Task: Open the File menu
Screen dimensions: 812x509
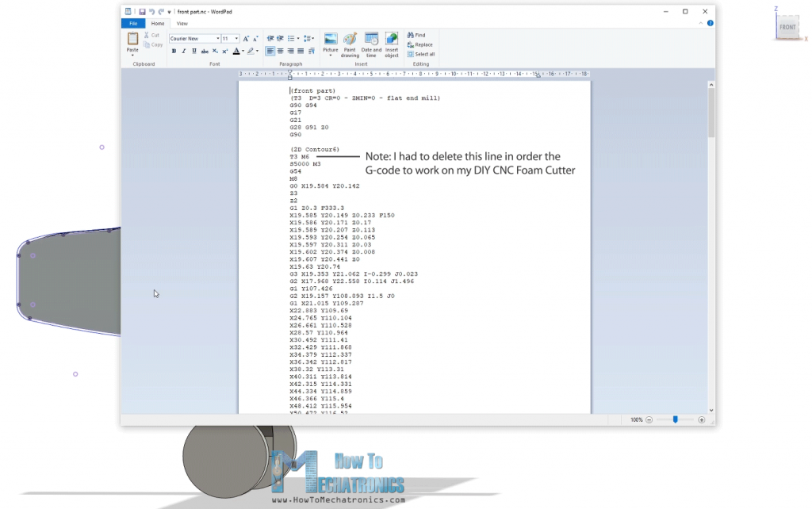Action: tap(132, 23)
